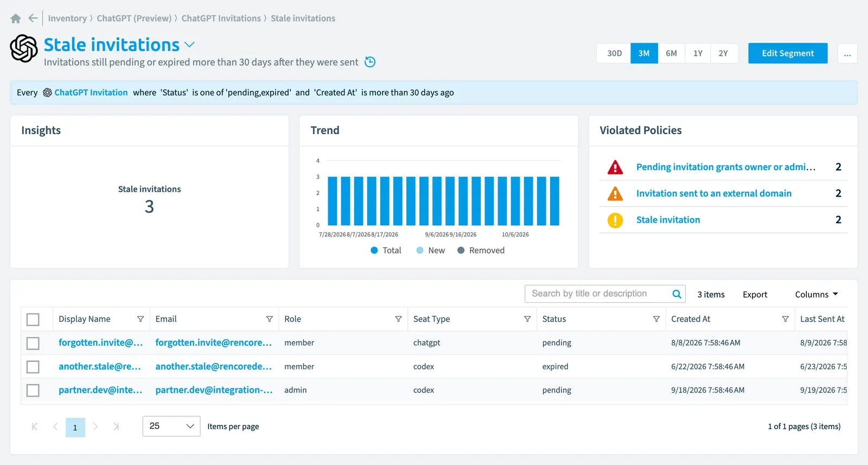The width and height of the screenshot is (868, 465).
Task: Toggle the select-all header checkbox
Action: pyautogui.click(x=33, y=320)
